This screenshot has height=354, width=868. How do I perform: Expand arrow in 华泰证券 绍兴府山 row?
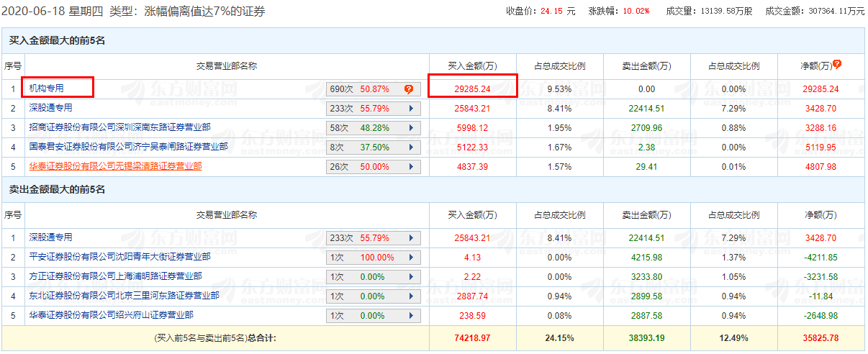(x=411, y=316)
